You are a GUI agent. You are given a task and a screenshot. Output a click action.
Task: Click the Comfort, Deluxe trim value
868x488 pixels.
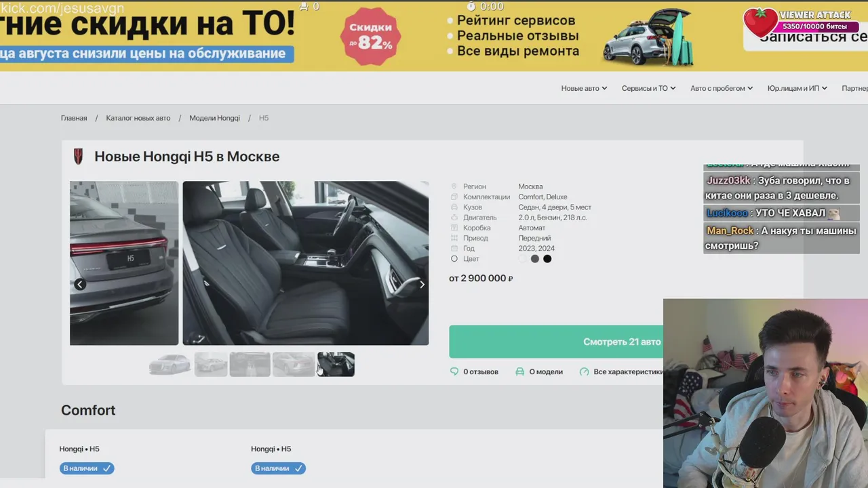pyautogui.click(x=543, y=197)
